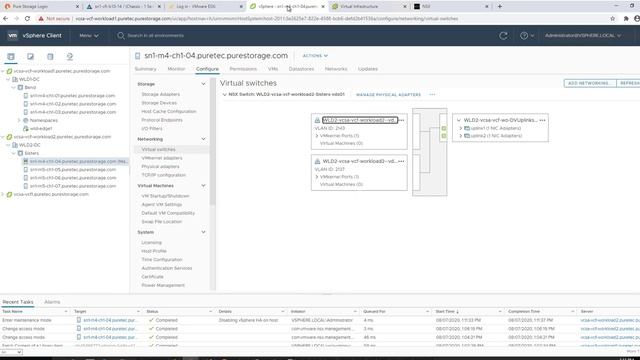This screenshot has height=360, width=640.
Task: Open the Actions dropdown for the host
Action: (x=315, y=56)
